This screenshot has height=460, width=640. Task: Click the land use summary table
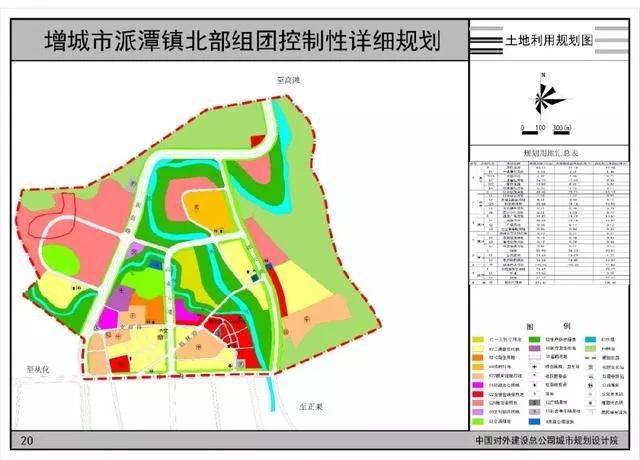pyautogui.click(x=550, y=223)
